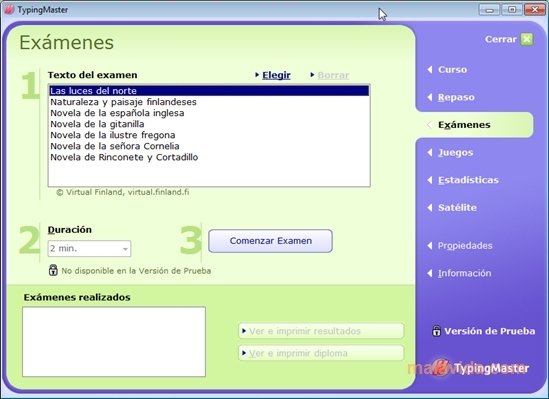Click the arrow icon before Juegos
549x399 pixels.
pyautogui.click(x=430, y=152)
